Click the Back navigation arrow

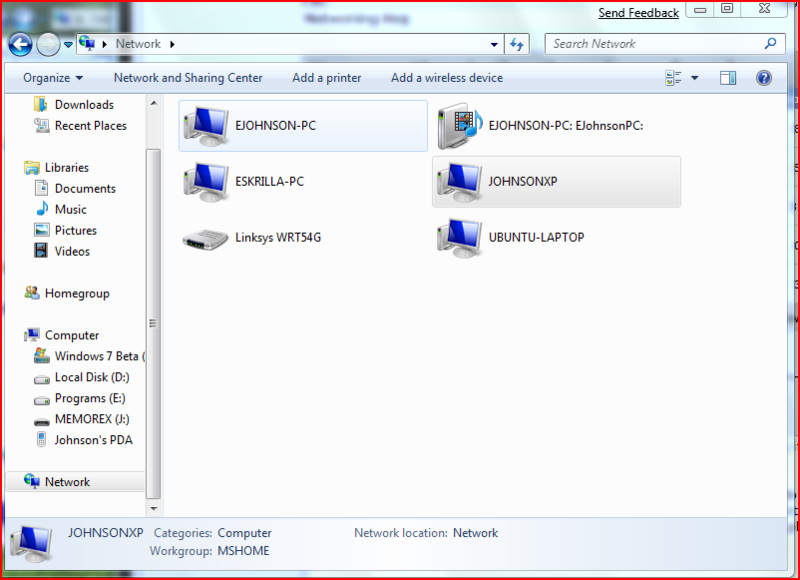point(20,45)
